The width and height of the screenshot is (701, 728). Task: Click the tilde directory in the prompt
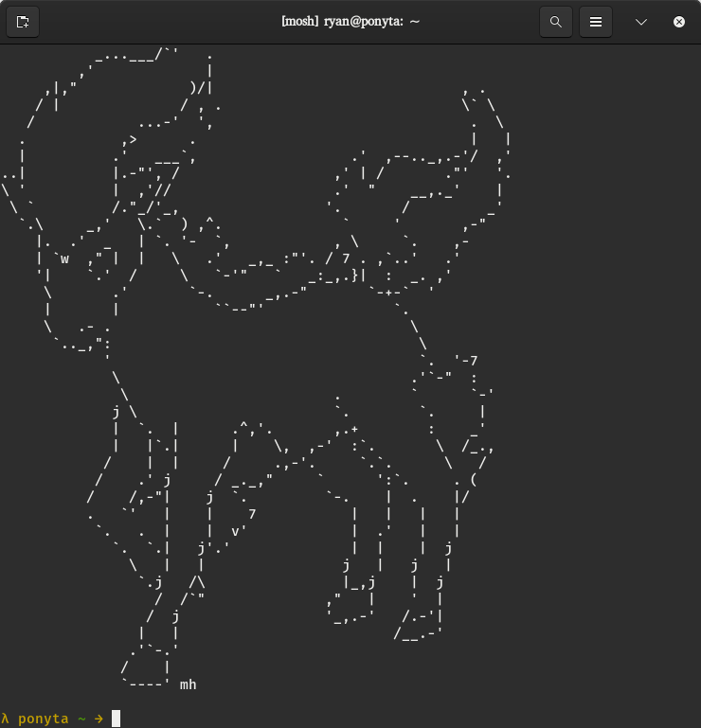80,718
